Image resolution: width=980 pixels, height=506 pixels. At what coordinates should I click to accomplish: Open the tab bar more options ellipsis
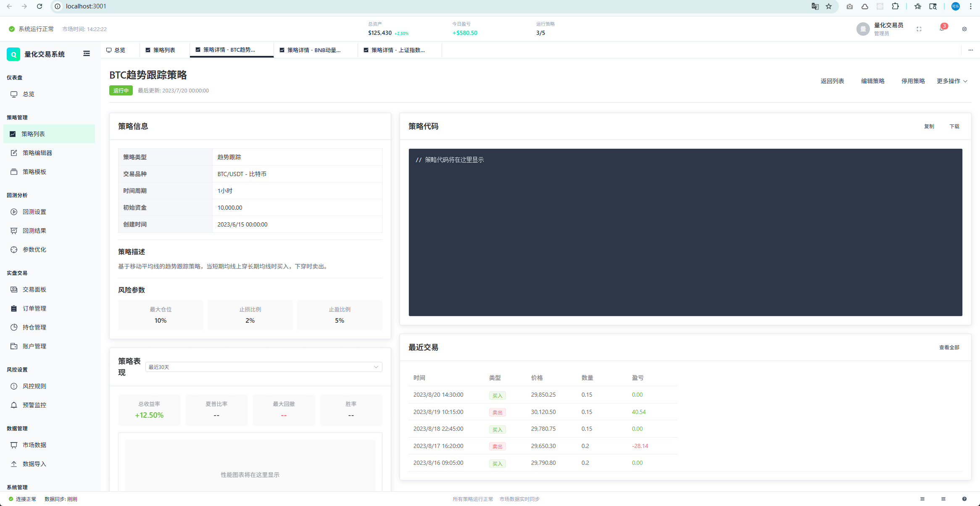point(971,50)
